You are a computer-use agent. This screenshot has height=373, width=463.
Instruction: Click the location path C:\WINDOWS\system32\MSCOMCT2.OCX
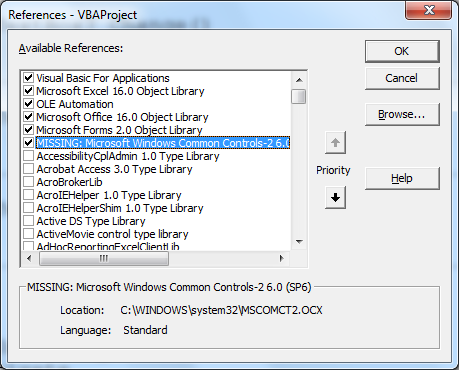[221, 310]
